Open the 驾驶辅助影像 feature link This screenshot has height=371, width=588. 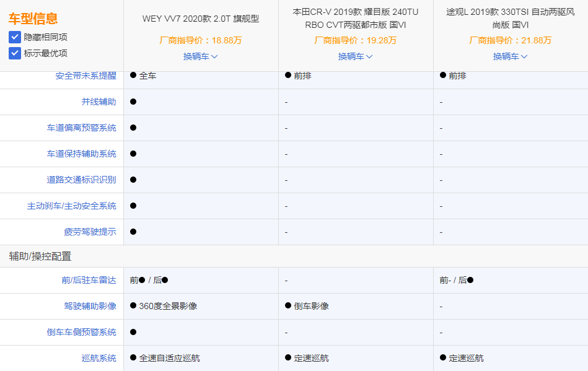pyautogui.click(x=90, y=305)
